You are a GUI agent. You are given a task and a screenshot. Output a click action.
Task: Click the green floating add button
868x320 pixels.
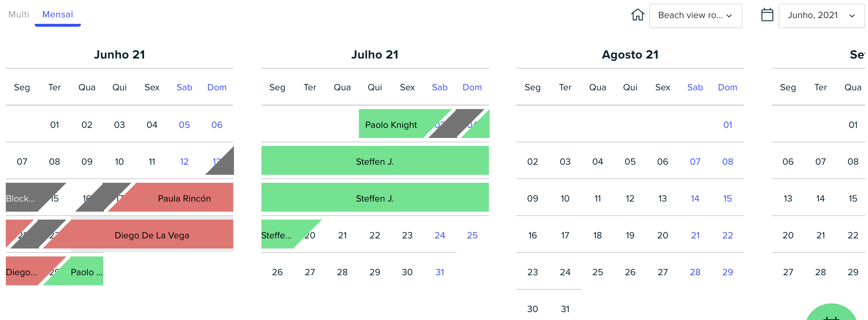[x=832, y=313]
